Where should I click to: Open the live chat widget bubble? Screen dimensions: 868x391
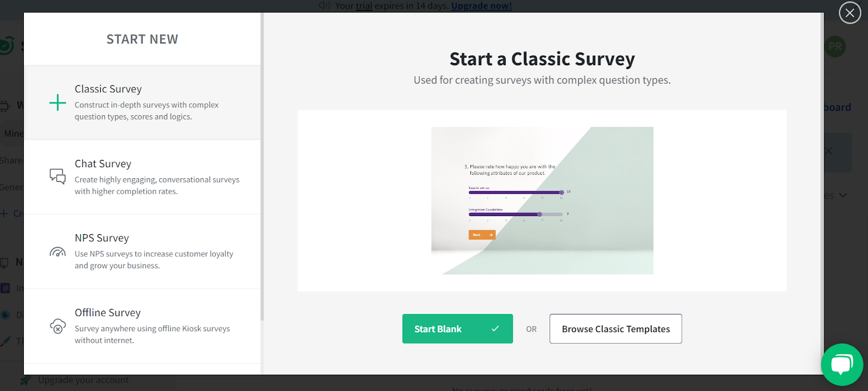(x=842, y=364)
